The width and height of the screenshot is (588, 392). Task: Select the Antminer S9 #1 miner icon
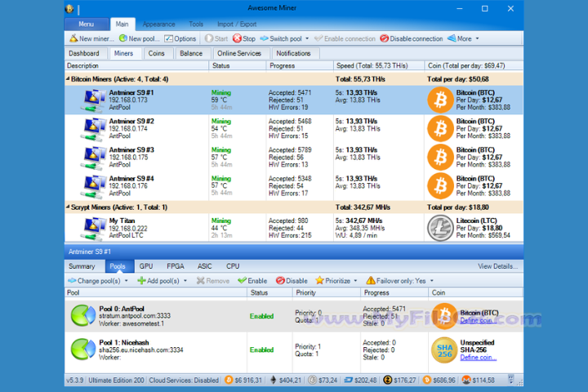click(93, 100)
